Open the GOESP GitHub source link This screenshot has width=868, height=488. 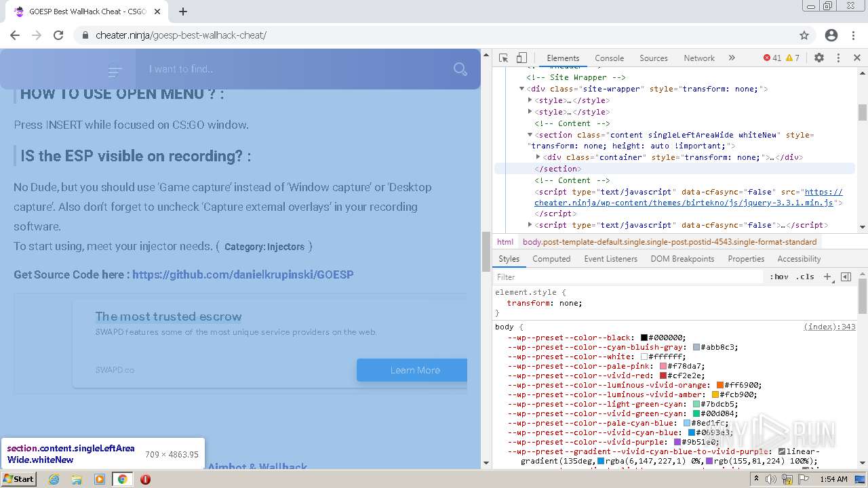[243, 274]
